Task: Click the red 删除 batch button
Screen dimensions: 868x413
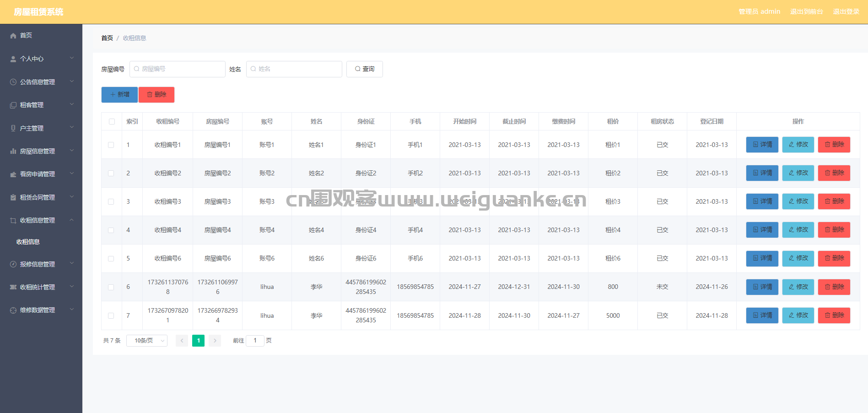Action: coord(156,95)
